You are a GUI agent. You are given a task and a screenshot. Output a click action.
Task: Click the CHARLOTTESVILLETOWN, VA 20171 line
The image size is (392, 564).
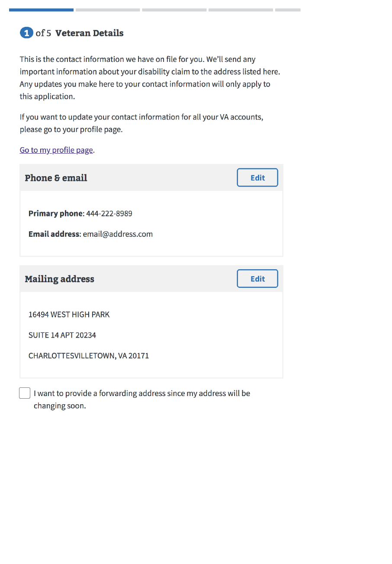click(89, 356)
